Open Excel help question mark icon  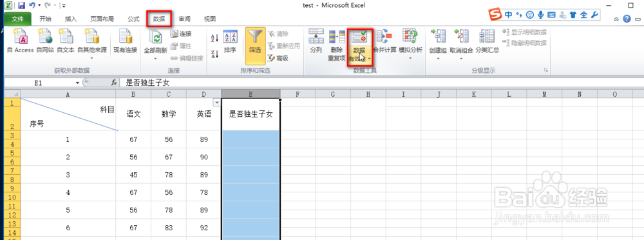point(627,19)
